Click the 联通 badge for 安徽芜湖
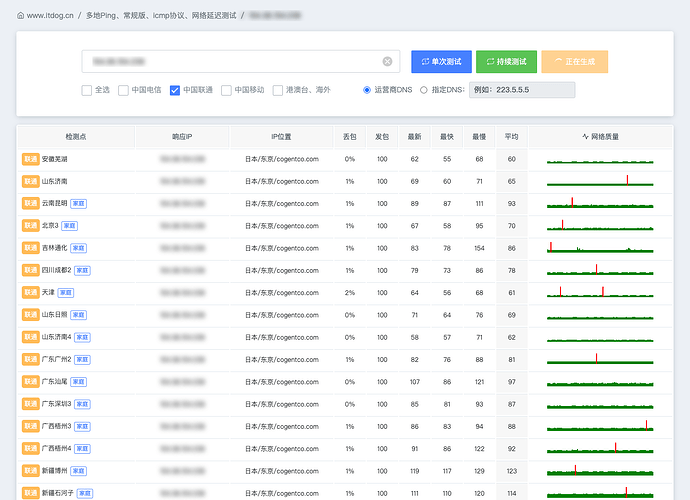This screenshot has height=500, width=690. pos(30,159)
